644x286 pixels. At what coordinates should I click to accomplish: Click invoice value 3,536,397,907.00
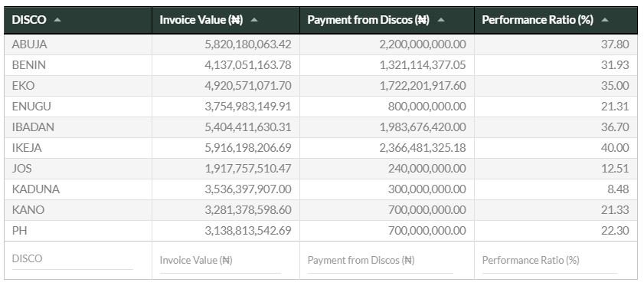tap(248, 189)
